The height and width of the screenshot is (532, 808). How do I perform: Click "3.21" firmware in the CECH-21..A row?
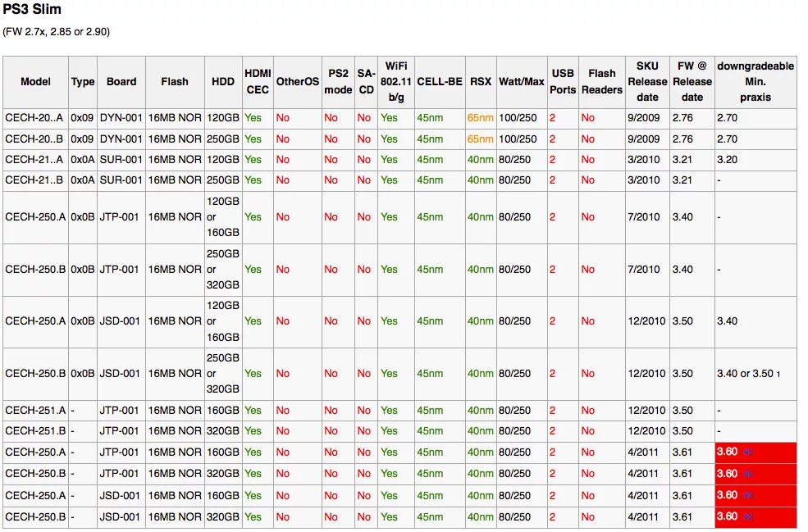[x=682, y=160]
